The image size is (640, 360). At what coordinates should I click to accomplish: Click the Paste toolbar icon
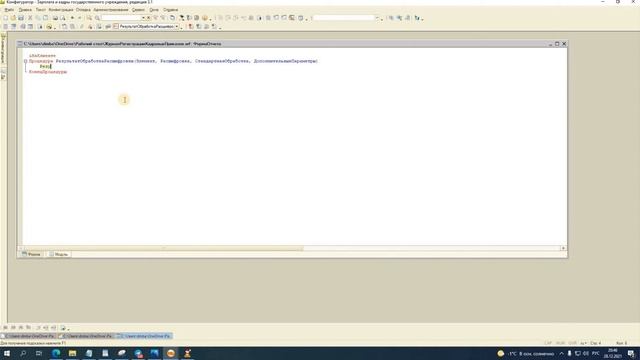pos(46,18)
